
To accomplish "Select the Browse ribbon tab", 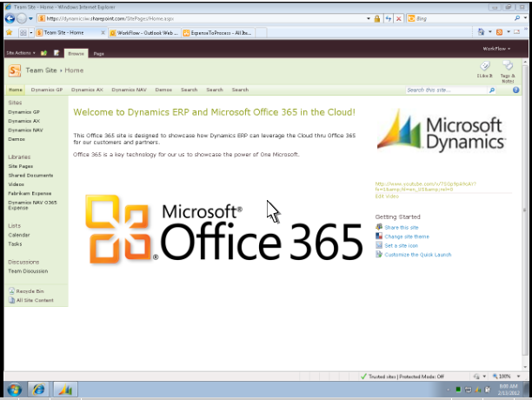I will point(76,54).
